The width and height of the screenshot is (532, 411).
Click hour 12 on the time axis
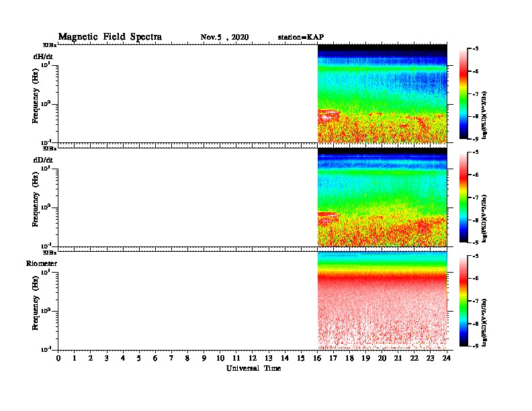253,359
